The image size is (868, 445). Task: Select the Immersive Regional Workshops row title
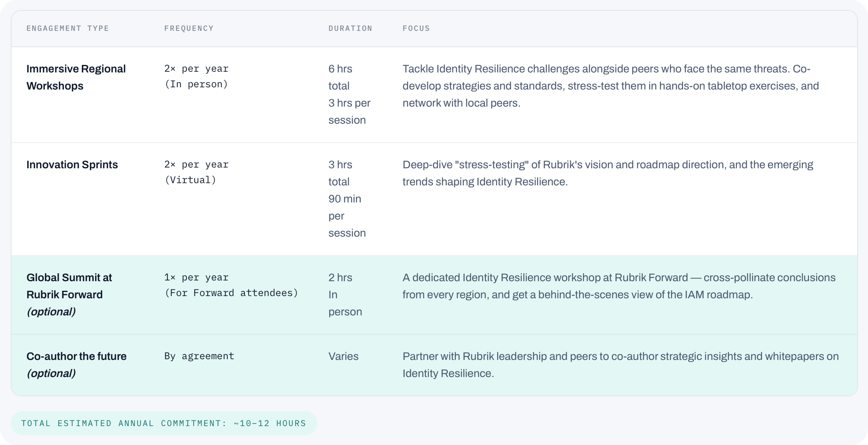tap(76, 77)
